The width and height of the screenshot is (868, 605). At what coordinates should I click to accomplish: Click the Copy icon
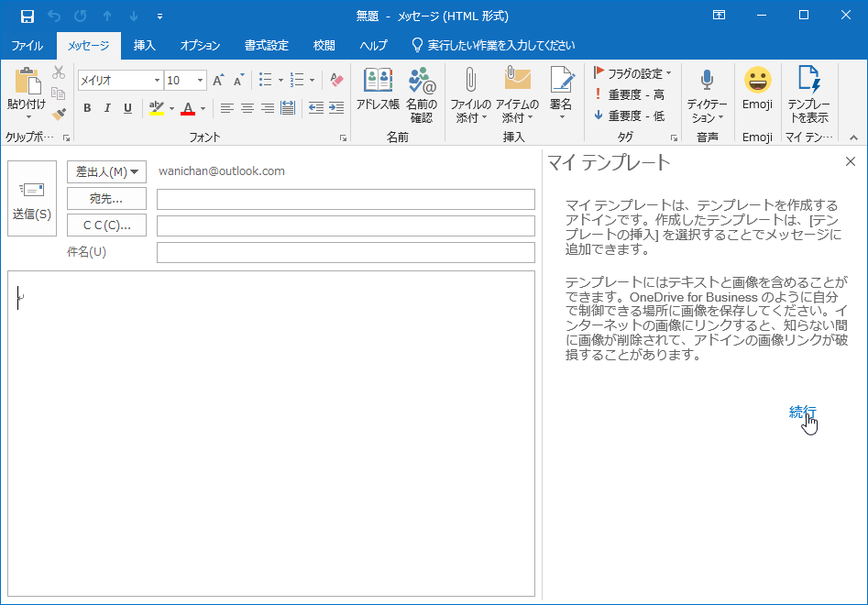(x=59, y=93)
